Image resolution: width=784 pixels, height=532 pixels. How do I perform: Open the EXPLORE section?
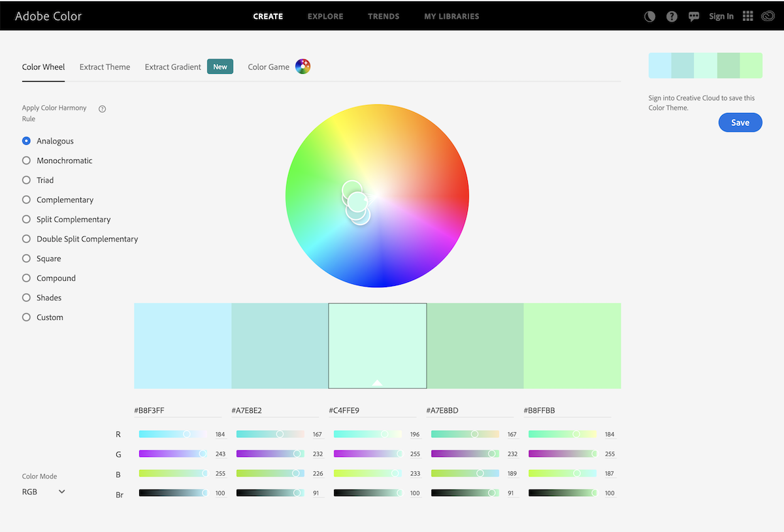click(325, 16)
